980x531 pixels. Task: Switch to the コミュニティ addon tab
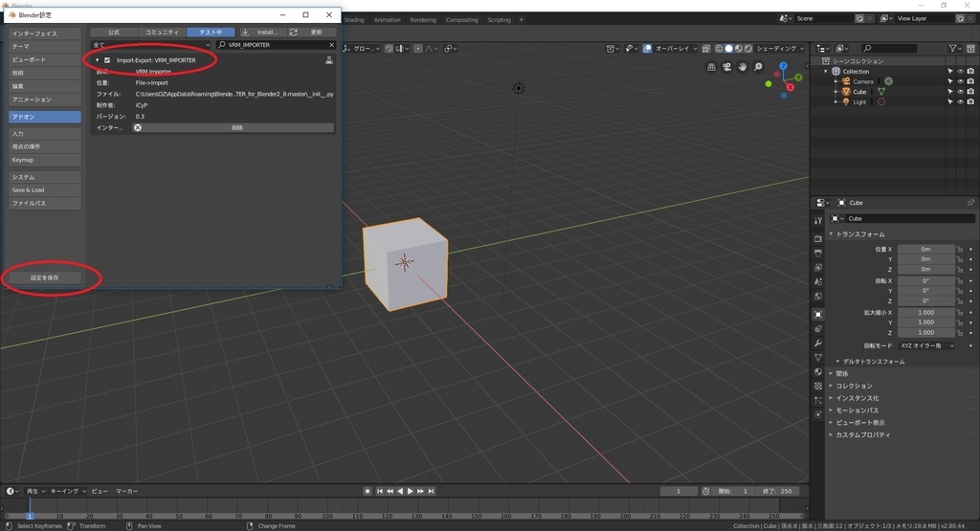pos(162,32)
